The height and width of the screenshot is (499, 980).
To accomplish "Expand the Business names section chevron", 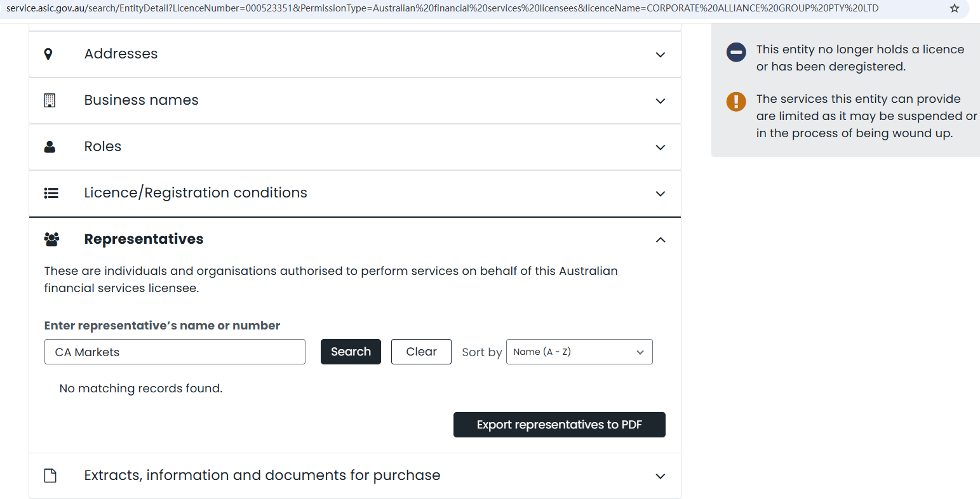I will [x=661, y=101].
